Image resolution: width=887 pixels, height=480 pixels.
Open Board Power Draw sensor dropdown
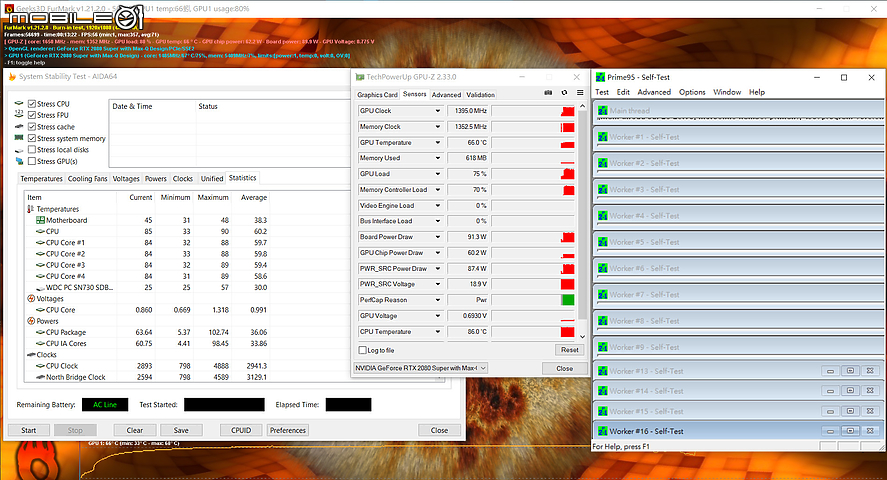pos(437,237)
